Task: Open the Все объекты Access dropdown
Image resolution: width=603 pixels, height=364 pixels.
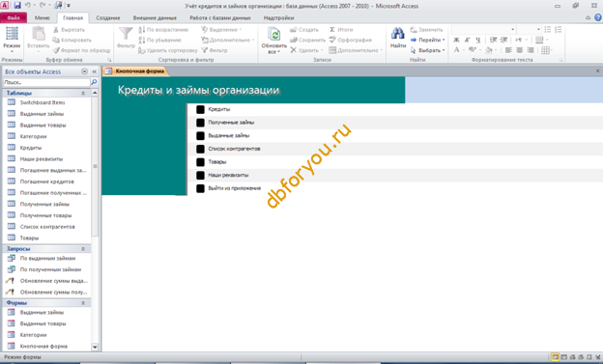Action: (85, 71)
